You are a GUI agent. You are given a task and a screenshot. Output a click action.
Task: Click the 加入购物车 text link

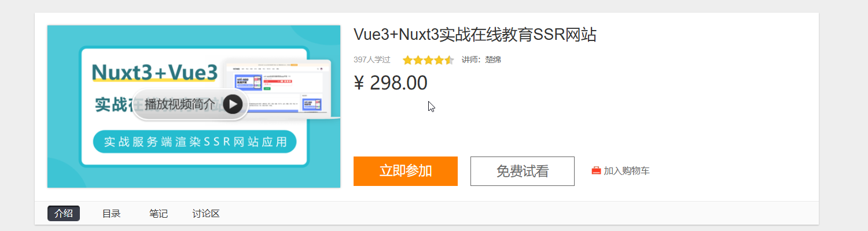tap(627, 171)
